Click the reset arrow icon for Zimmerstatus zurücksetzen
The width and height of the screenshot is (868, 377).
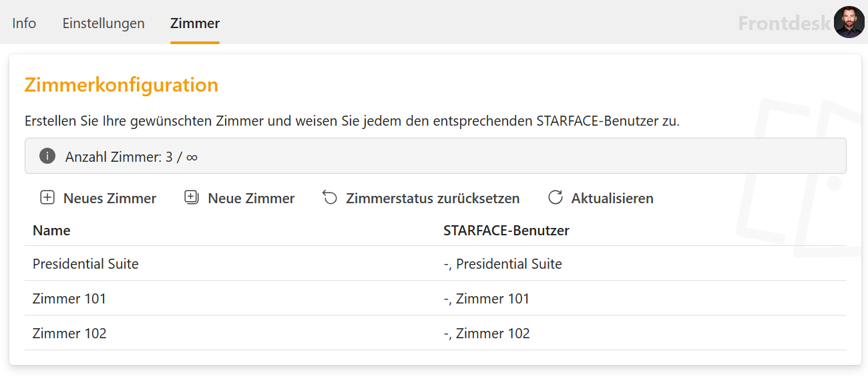coord(330,197)
